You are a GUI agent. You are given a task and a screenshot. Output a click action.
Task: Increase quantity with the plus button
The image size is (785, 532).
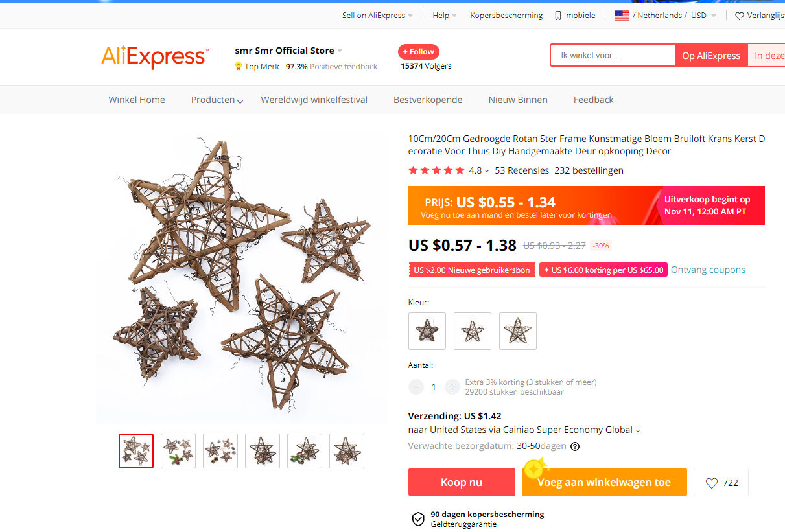point(452,387)
